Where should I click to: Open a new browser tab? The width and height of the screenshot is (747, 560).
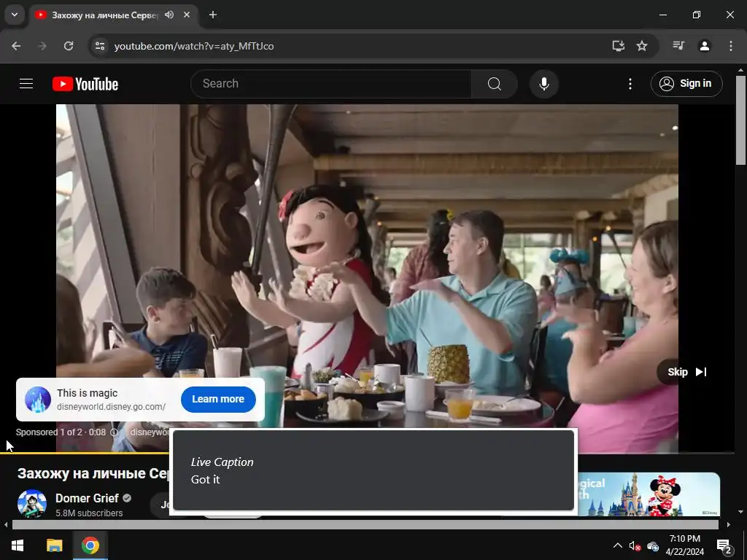tap(213, 15)
